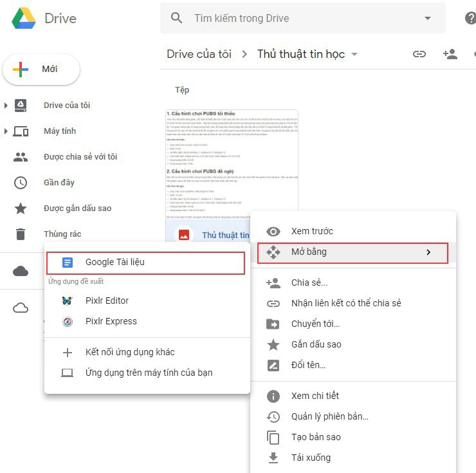Viewport: 476px width, 473px height.
Task: Expand the Máy tính tree arrow
Action: tap(6, 131)
